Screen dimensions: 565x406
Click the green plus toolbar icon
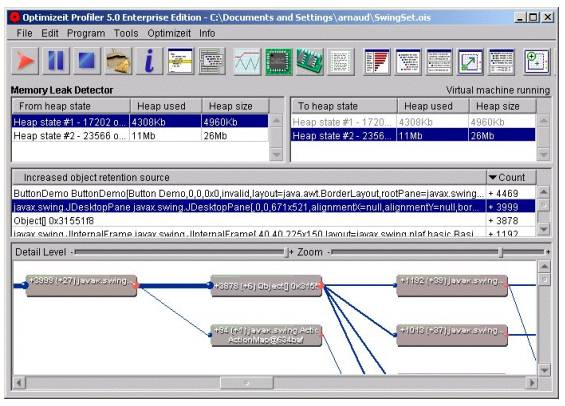click(537, 62)
